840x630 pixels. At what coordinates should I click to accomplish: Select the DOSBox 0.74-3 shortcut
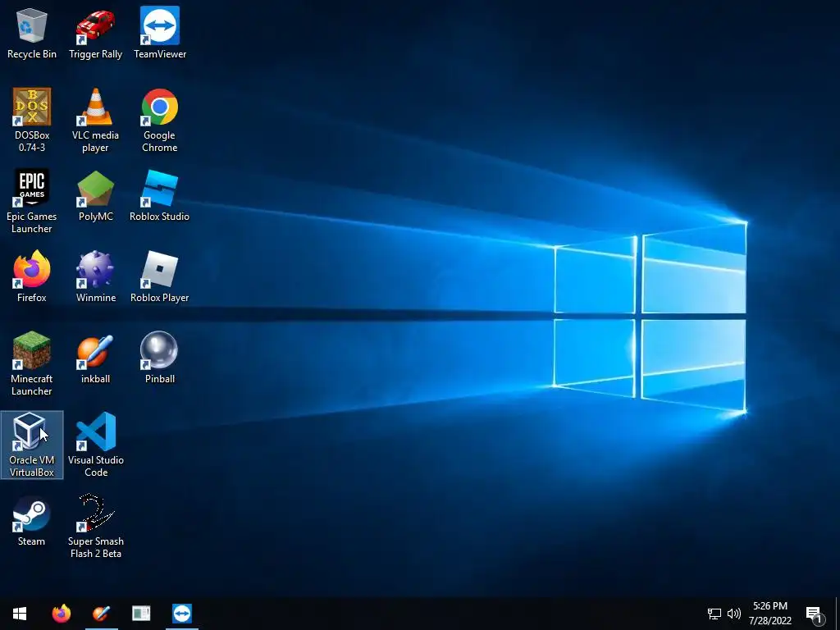tap(32, 121)
